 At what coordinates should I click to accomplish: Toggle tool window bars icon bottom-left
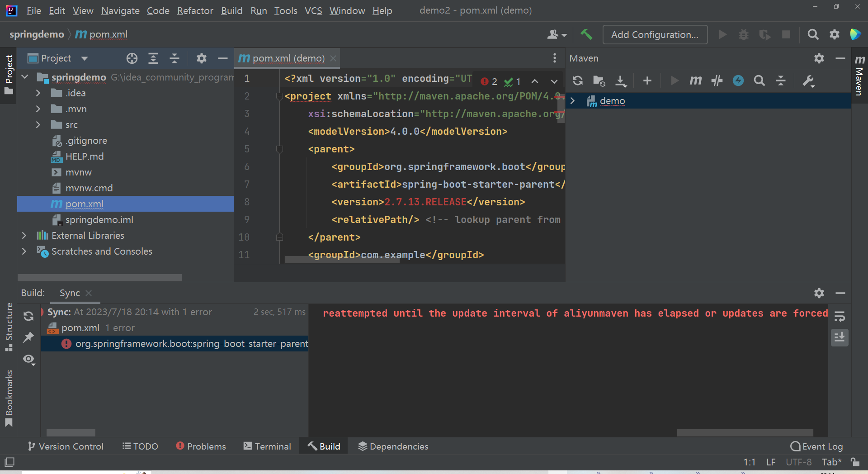click(x=9, y=462)
